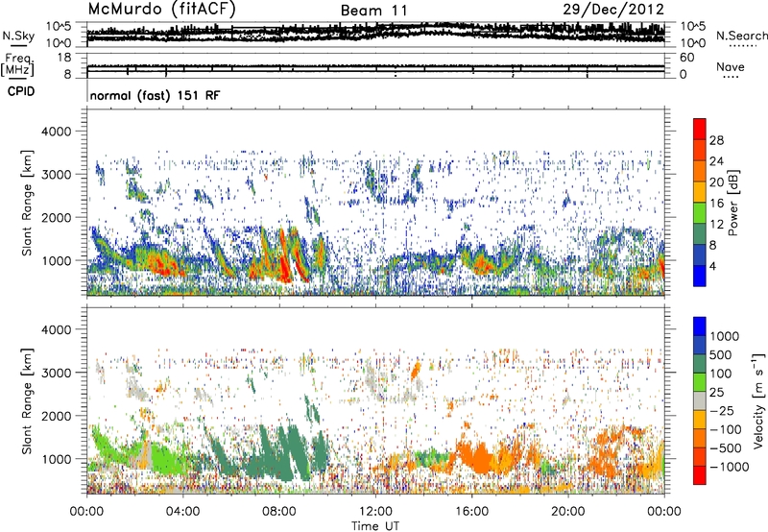Pick the light green 12–16 dB power segment
The height and width of the screenshot is (532, 768).
[x=700, y=213]
